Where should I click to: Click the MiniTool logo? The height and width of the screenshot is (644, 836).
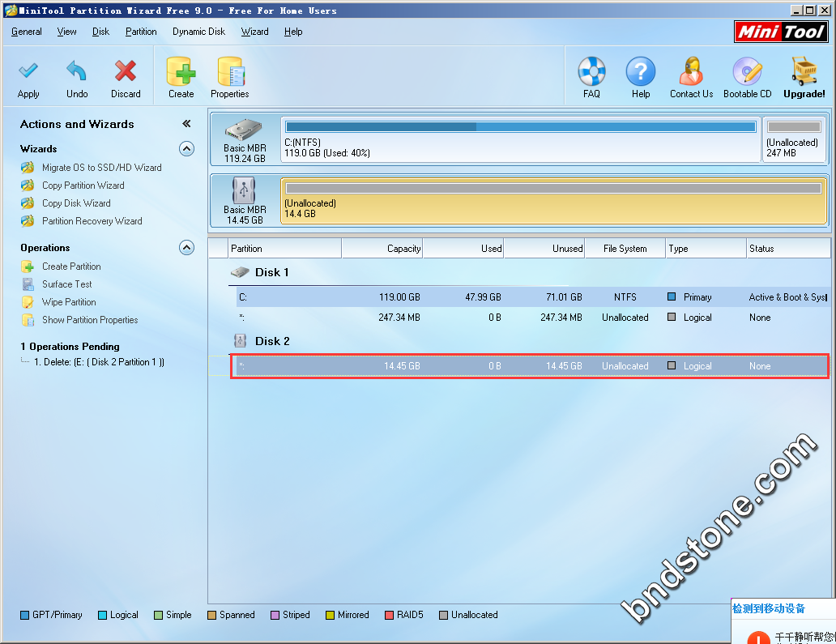[x=781, y=32]
